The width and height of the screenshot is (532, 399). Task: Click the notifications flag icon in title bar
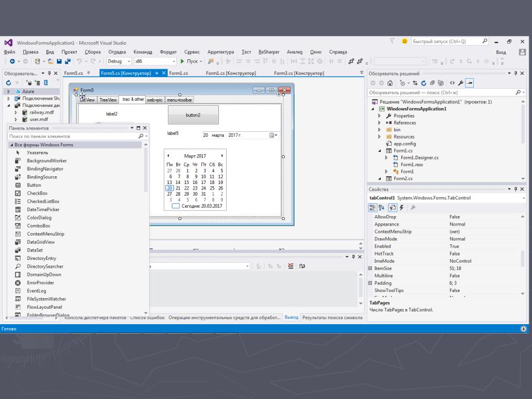(x=392, y=41)
